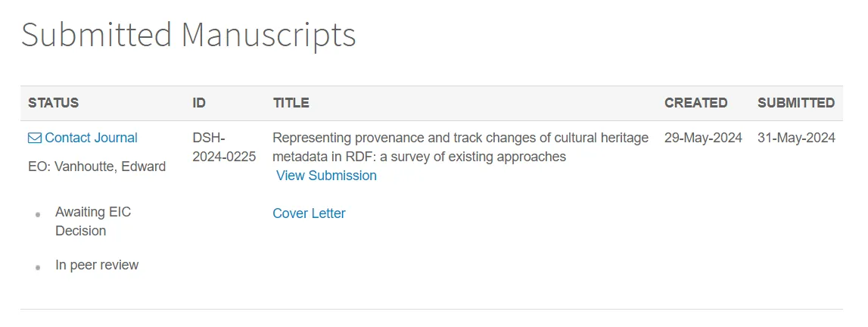Click the ID column header
This screenshot has width=868, height=327.
tap(199, 103)
